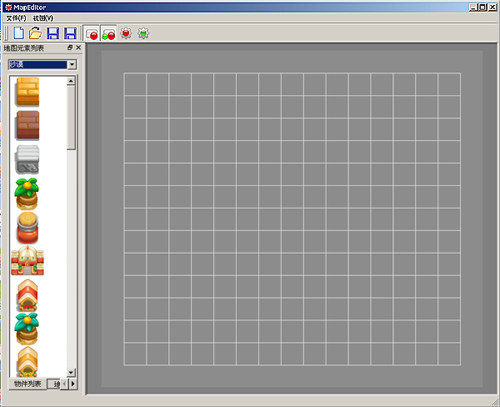
Task: Select the brown brick block tile
Action: click(x=27, y=125)
